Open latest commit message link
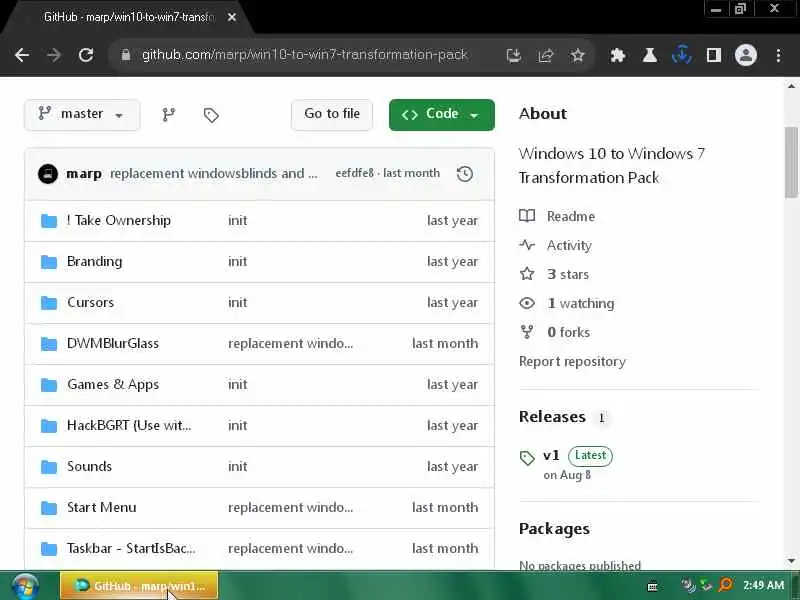Image resolution: width=800 pixels, height=600 pixels. 213,173
